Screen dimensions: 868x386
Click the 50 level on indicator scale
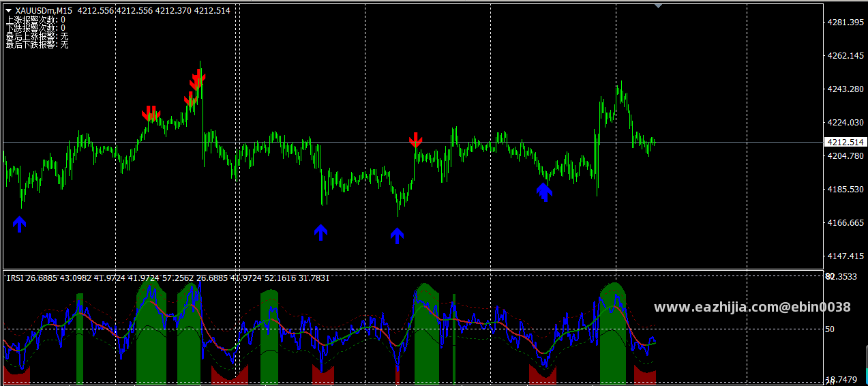[x=830, y=329]
